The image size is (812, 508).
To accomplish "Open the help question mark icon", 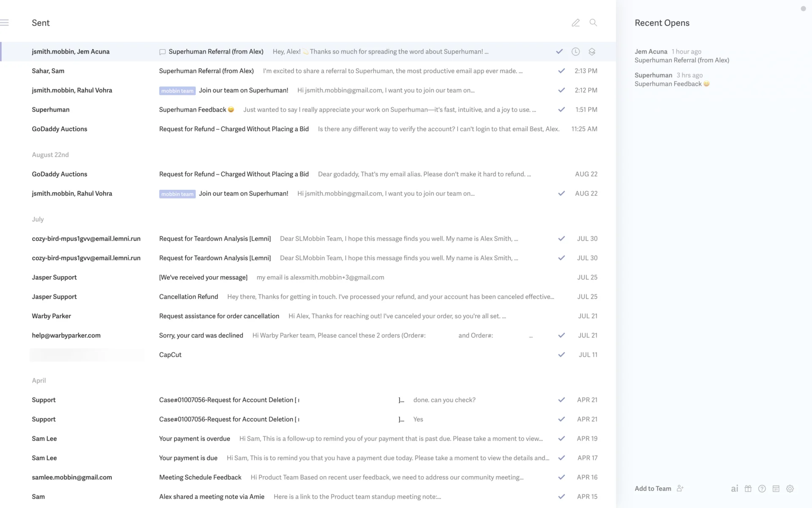I will [762, 489].
